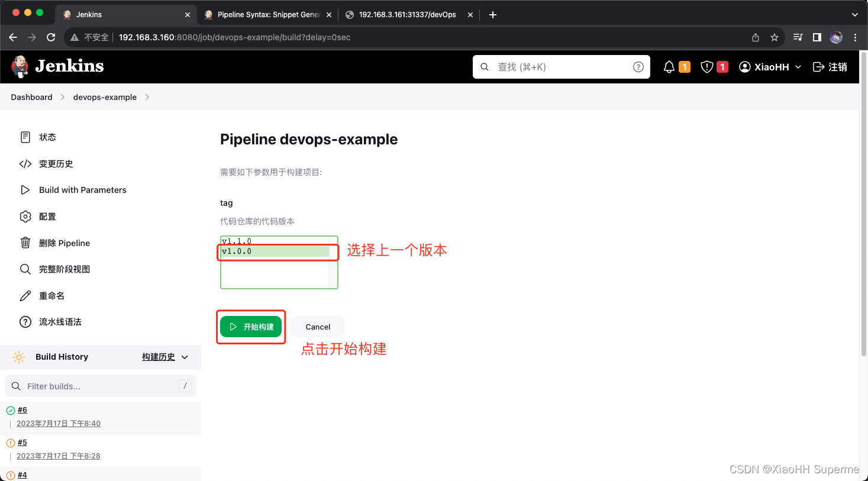Viewport: 868px width, 481px height.
Task: Click the Build with Parameters play icon
Action: click(x=25, y=190)
